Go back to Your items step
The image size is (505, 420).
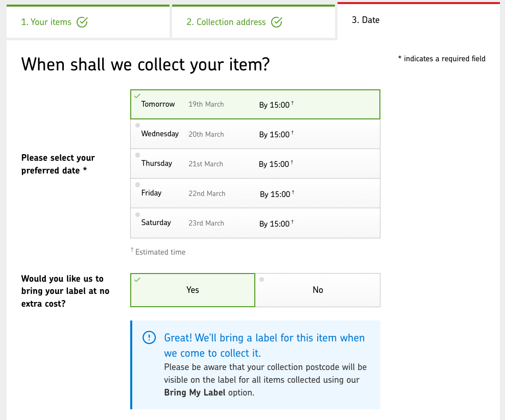(46, 22)
